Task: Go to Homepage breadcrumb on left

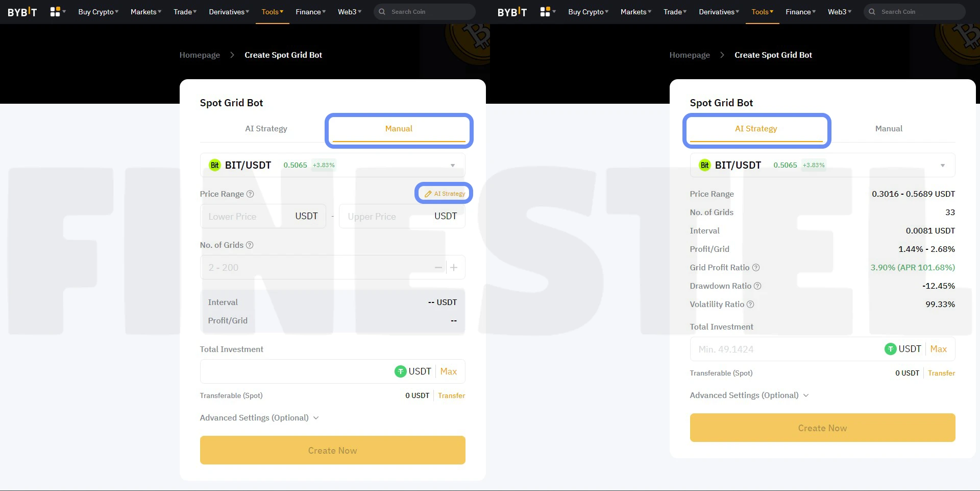Action: 200,55
